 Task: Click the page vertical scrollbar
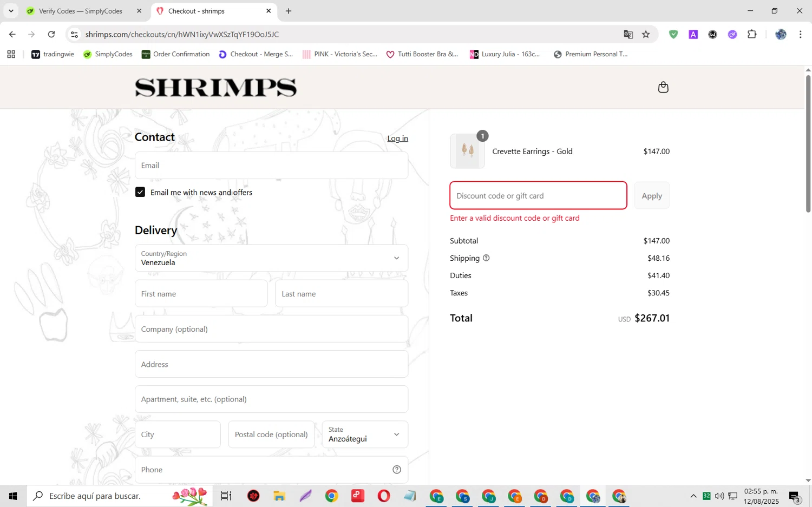[x=808, y=143]
